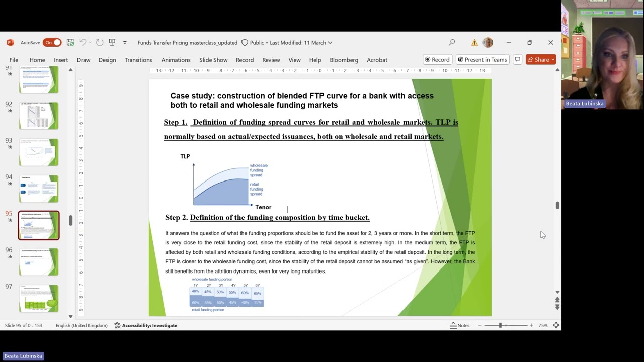Open the user account profile picture
Viewport: 644px width, 362px height.
pyautogui.click(x=488, y=43)
